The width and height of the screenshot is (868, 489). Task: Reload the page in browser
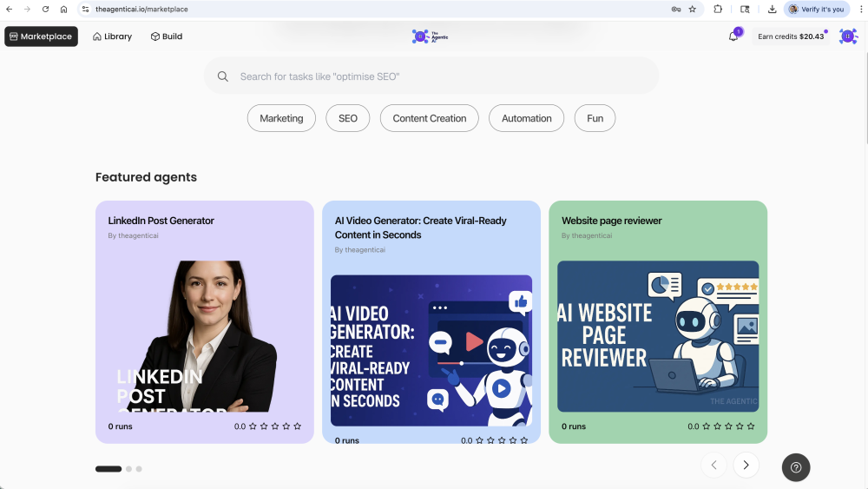point(45,10)
